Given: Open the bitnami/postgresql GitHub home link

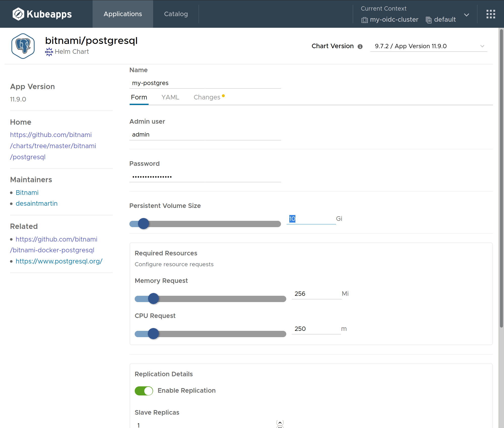Looking at the screenshot, I should (53, 146).
